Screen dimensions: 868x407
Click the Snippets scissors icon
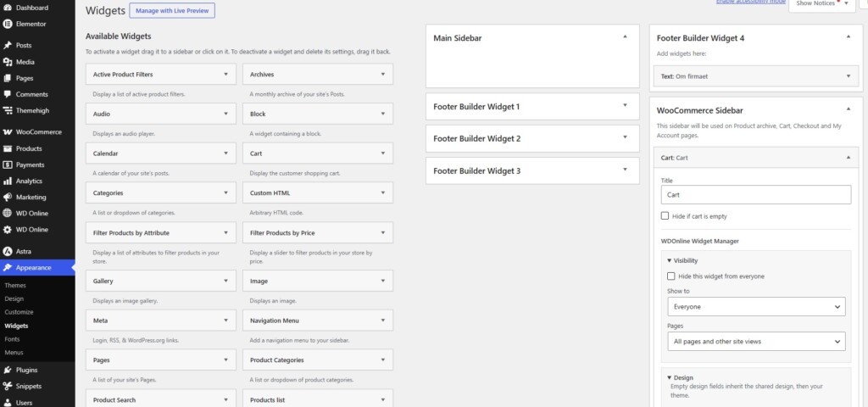coord(8,386)
